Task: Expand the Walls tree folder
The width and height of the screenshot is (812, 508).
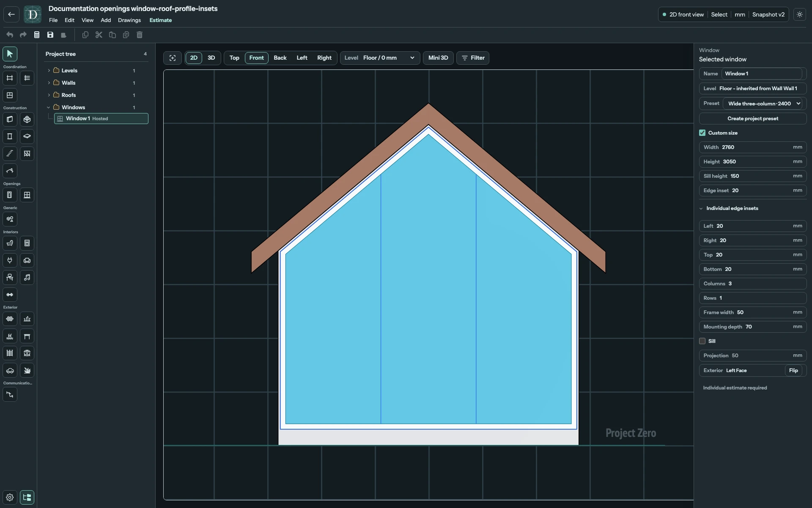Action: pyautogui.click(x=49, y=83)
